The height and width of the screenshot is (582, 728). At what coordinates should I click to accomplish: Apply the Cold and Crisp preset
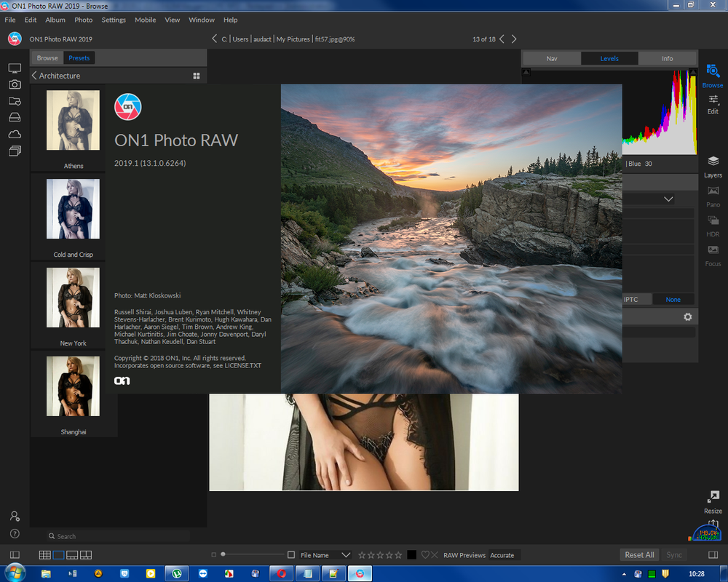(73, 209)
